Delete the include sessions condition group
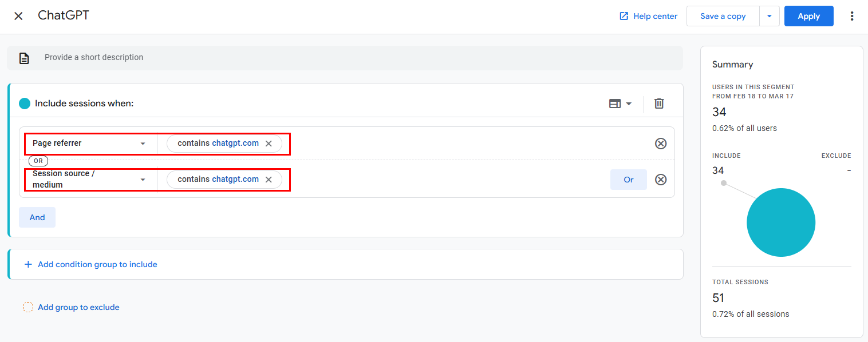Screen dimensions: 868x342 (x=659, y=104)
